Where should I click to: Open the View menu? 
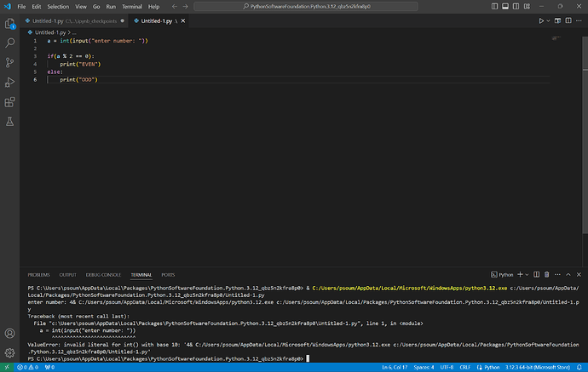click(81, 6)
